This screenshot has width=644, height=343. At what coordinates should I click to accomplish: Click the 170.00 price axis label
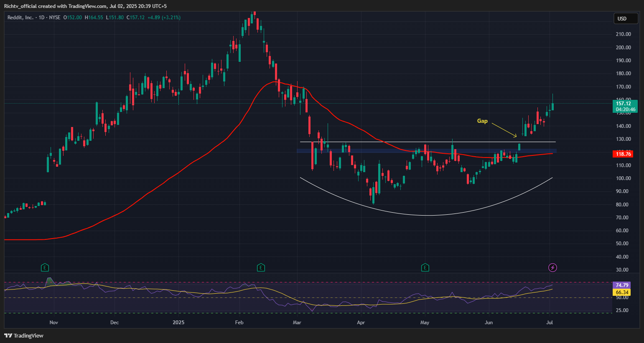tap(624, 87)
